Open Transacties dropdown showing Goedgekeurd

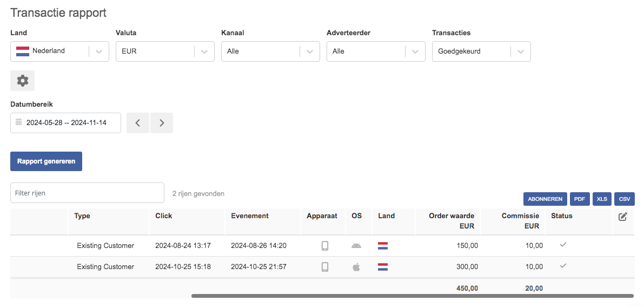point(481,51)
